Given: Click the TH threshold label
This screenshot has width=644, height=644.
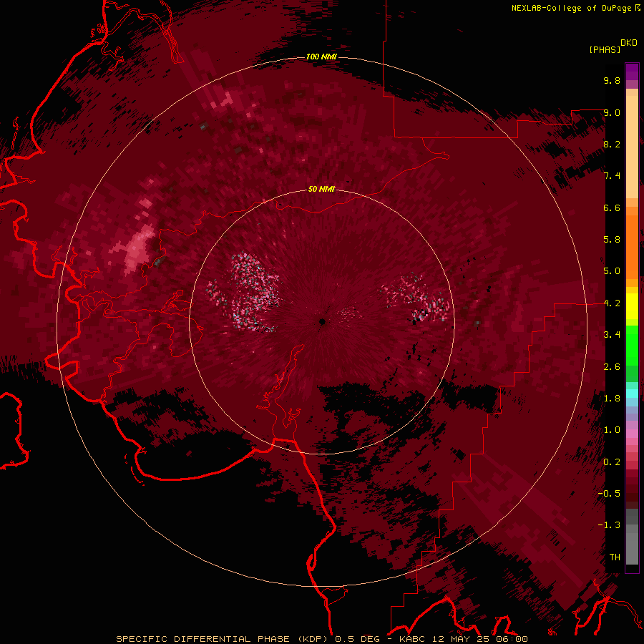Looking at the screenshot, I should [x=615, y=557].
